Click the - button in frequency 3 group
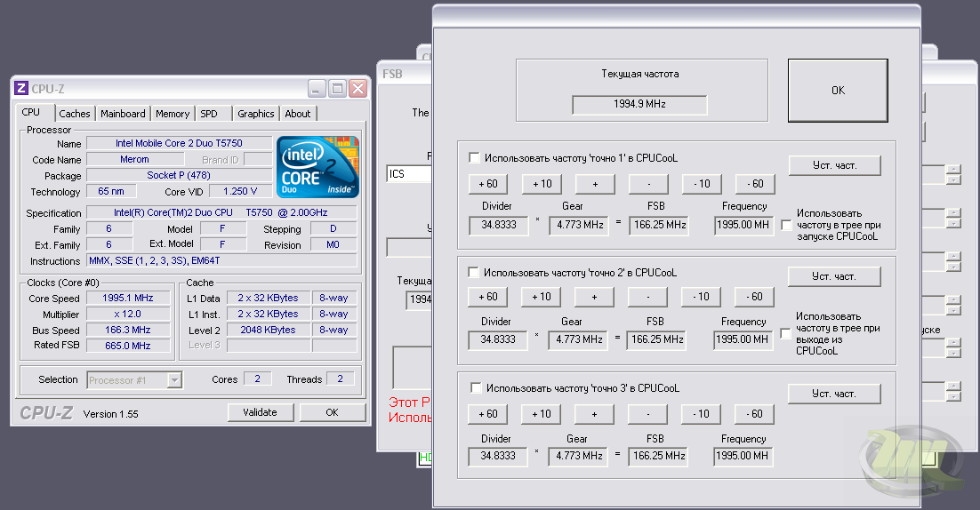 tap(647, 414)
